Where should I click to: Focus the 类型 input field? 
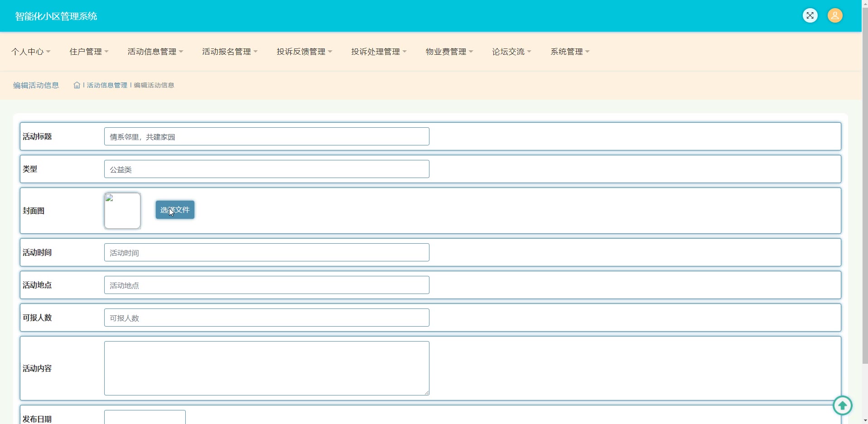pyautogui.click(x=267, y=169)
